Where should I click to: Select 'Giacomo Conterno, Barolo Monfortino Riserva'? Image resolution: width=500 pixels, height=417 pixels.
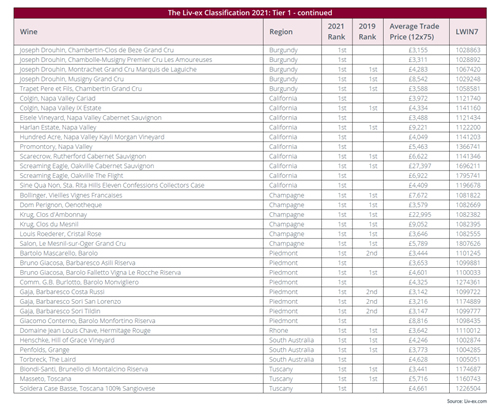(x=87, y=321)
